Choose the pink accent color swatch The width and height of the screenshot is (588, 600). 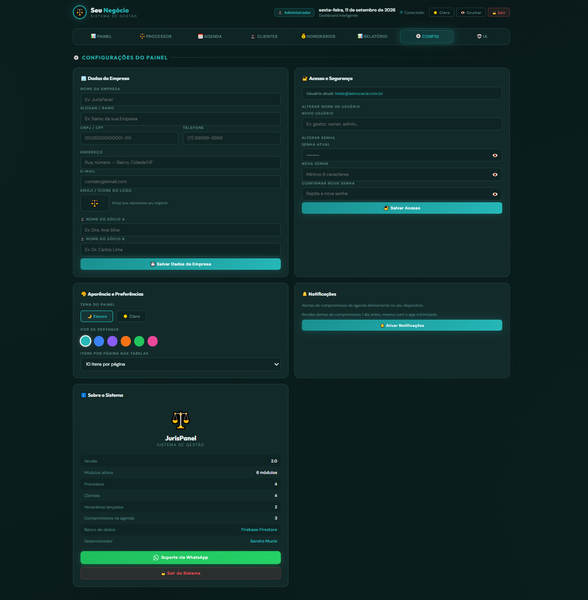click(x=153, y=341)
